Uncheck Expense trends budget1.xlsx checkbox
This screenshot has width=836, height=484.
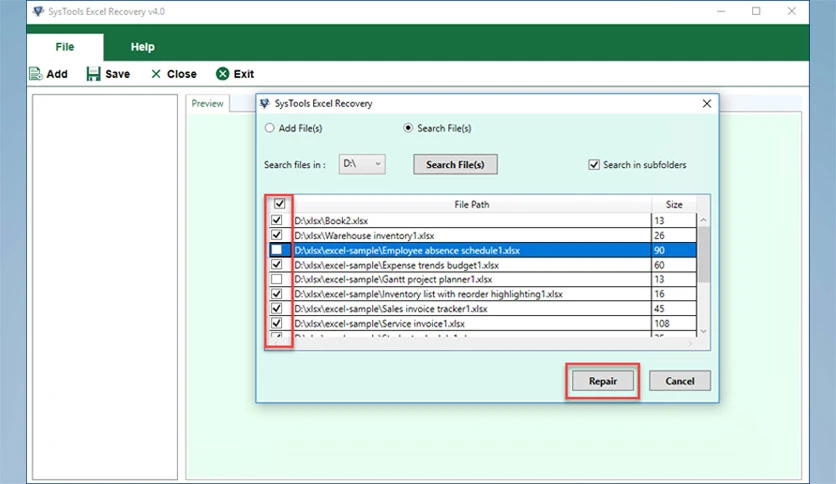[277, 264]
